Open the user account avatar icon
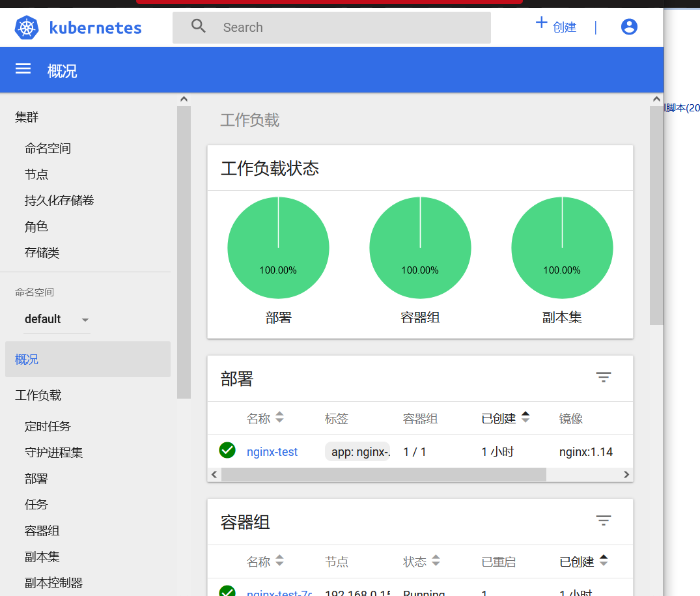Screen dimensions: 700x596 coord(629,27)
